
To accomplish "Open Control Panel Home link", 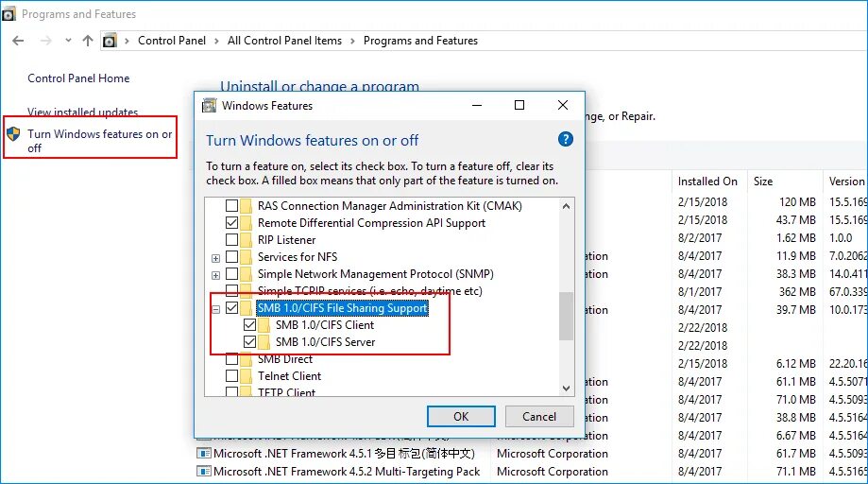I will [x=78, y=78].
